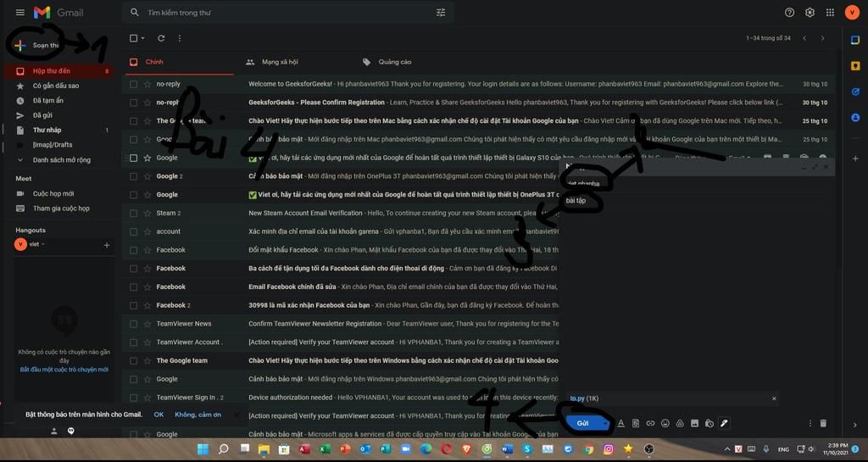Screen dimensions: 868x462
Task: Focus the Tìm kiếm trong thư search field
Action: 288,12
